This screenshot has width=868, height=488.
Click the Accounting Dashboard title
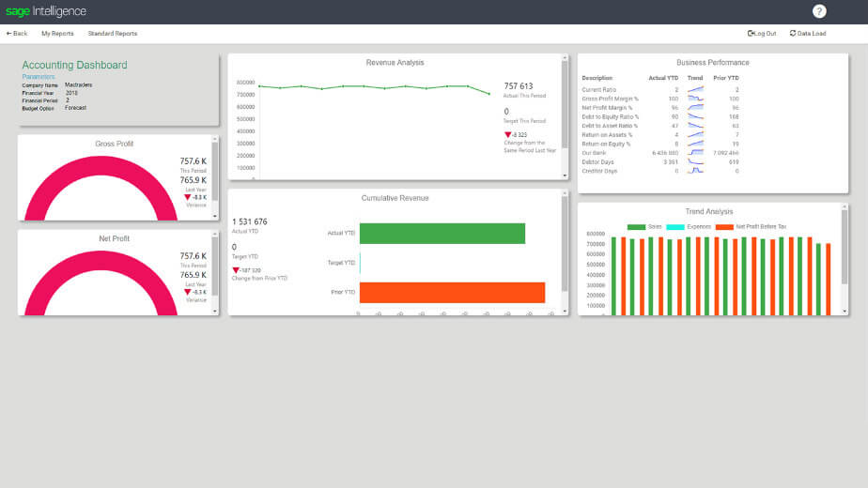tap(75, 65)
